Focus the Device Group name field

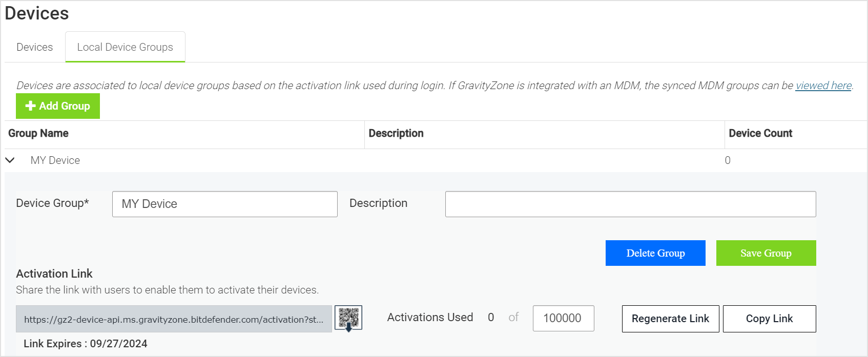[x=224, y=204]
